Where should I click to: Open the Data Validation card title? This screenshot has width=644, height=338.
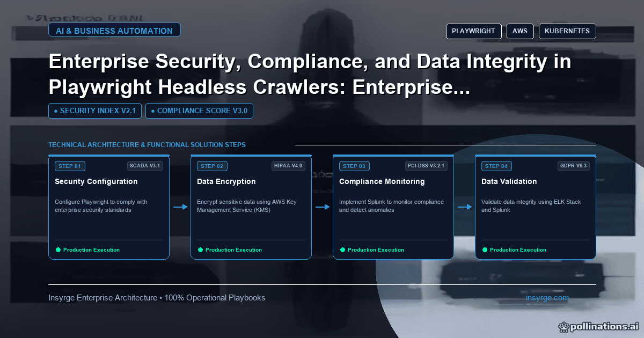[509, 181]
